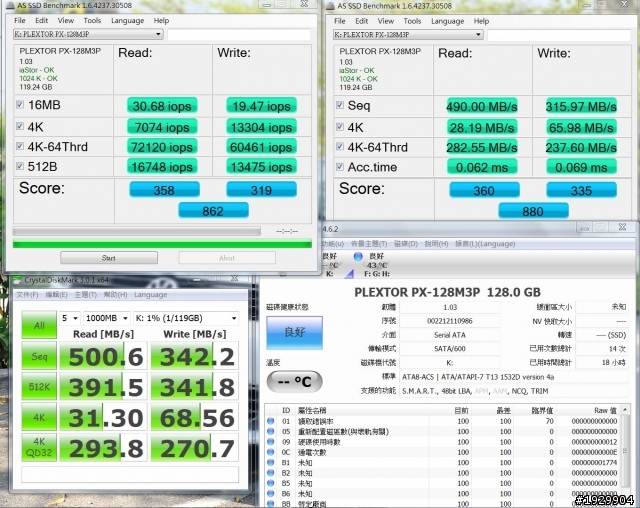640x508 pixels.
Task: Run Seq test in CrystalDiskMark
Action: point(39,356)
